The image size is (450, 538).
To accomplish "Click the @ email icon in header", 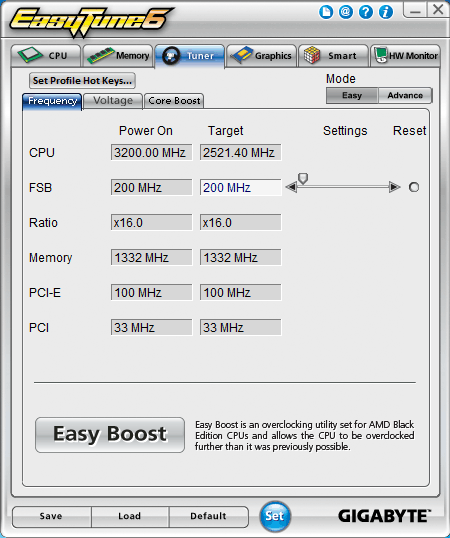I will pyautogui.click(x=346, y=12).
